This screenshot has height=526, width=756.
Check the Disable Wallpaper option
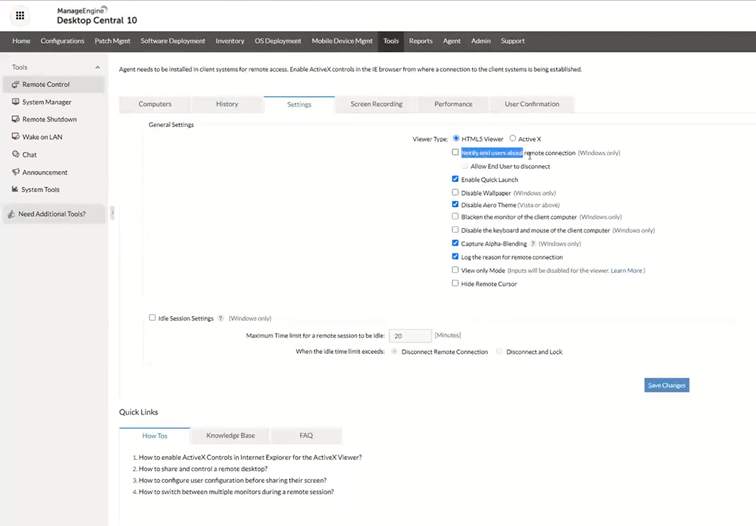(455, 192)
